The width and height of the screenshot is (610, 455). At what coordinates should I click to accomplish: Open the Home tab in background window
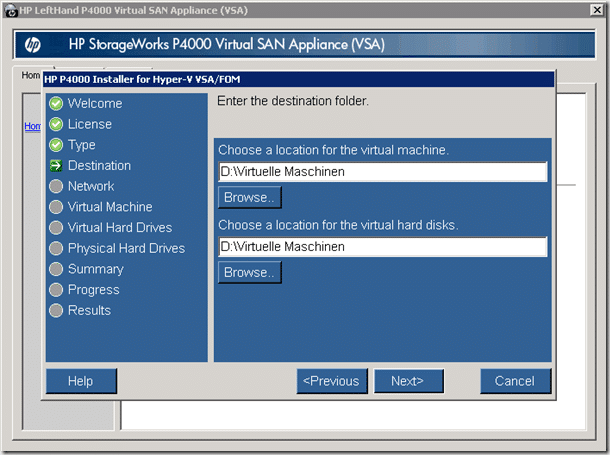30,75
